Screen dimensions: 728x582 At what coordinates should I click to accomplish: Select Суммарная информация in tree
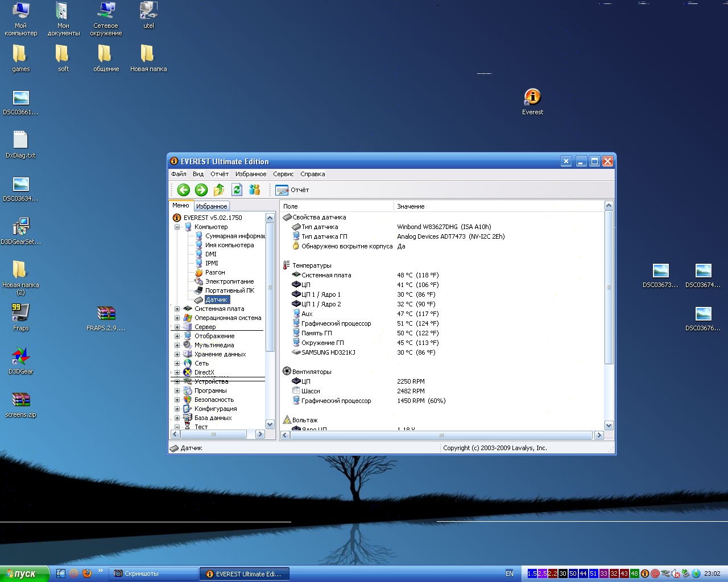point(235,236)
